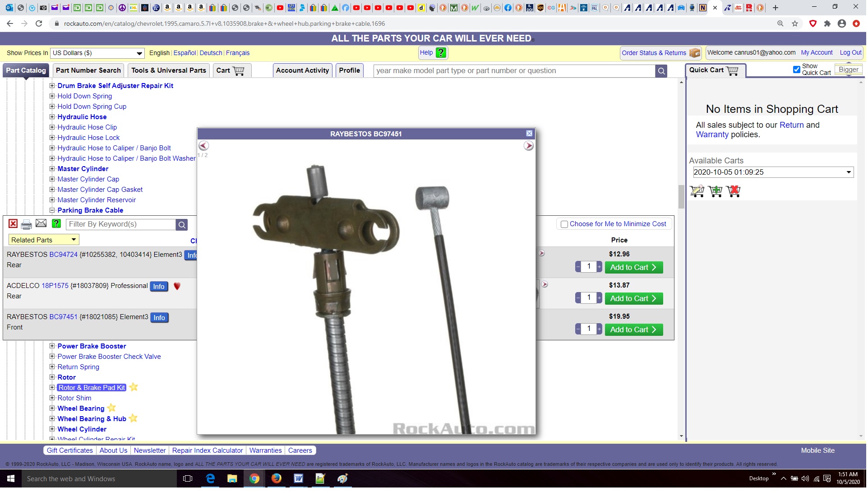Click the green question icon in parts list
The image size is (868, 492).
coord(56,223)
